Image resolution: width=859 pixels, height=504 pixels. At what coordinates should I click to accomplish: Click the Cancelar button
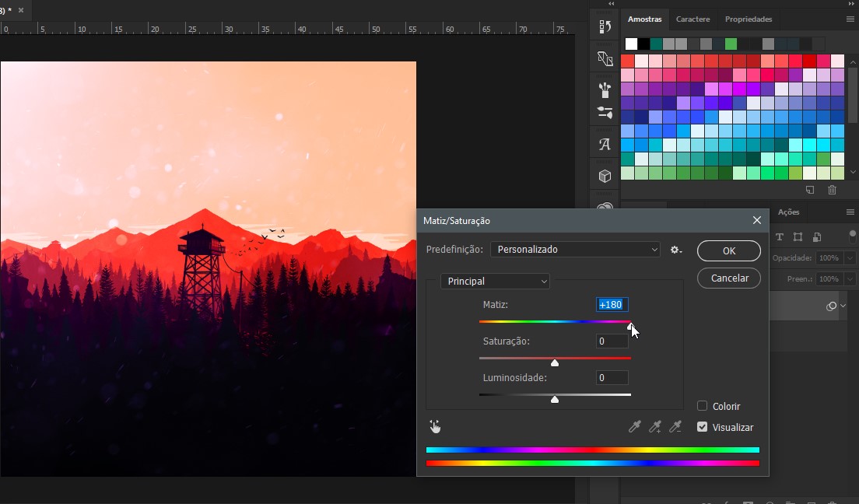click(x=728, y=278)
